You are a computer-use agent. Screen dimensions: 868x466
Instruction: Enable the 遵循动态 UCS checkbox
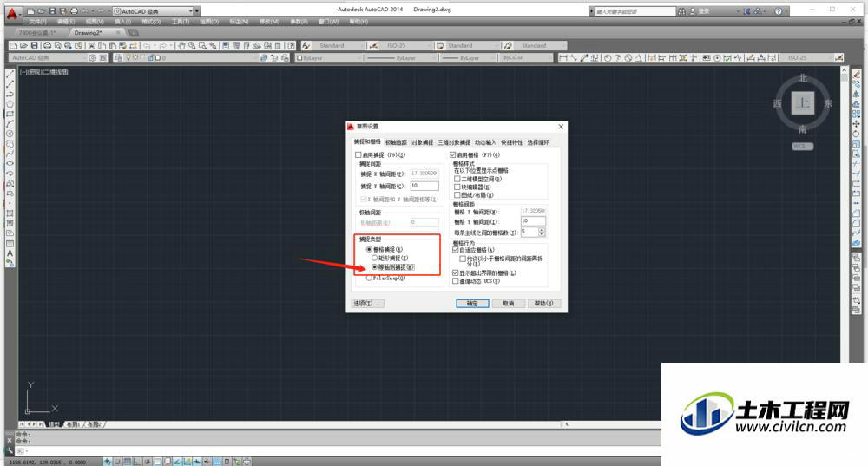point(456,281)
